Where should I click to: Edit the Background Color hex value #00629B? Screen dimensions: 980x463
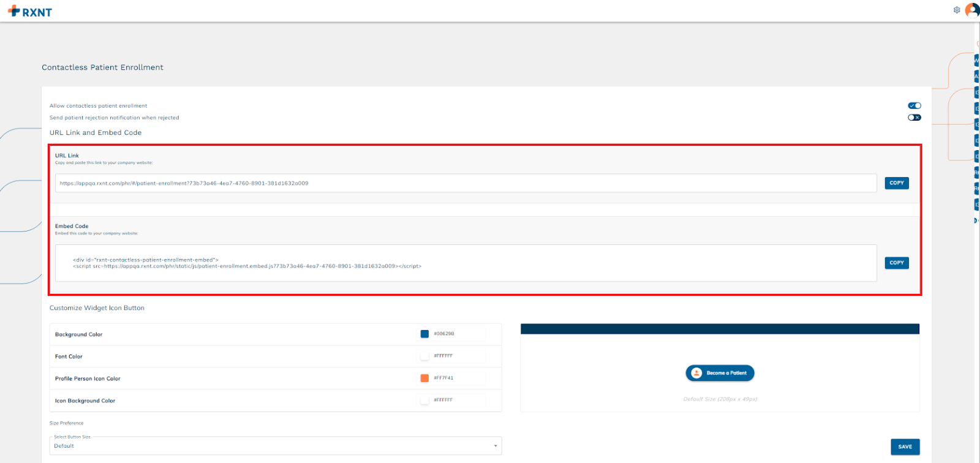point(459,334)
